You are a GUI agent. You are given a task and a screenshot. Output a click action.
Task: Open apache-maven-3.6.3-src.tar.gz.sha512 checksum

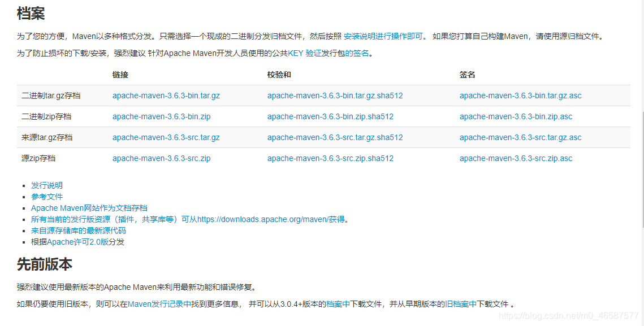click(x=335, y=137)
